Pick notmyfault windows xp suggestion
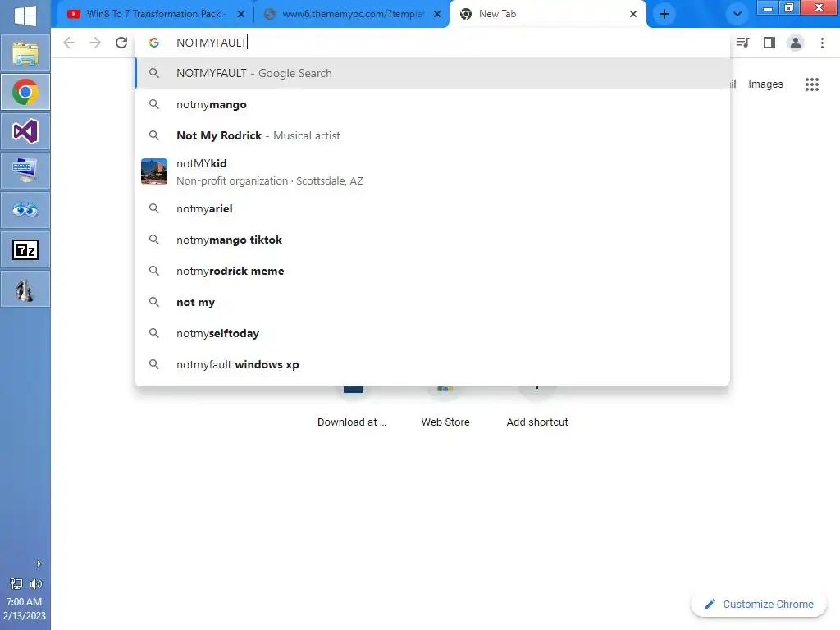840x630 pixels. (x=431, y=364)
